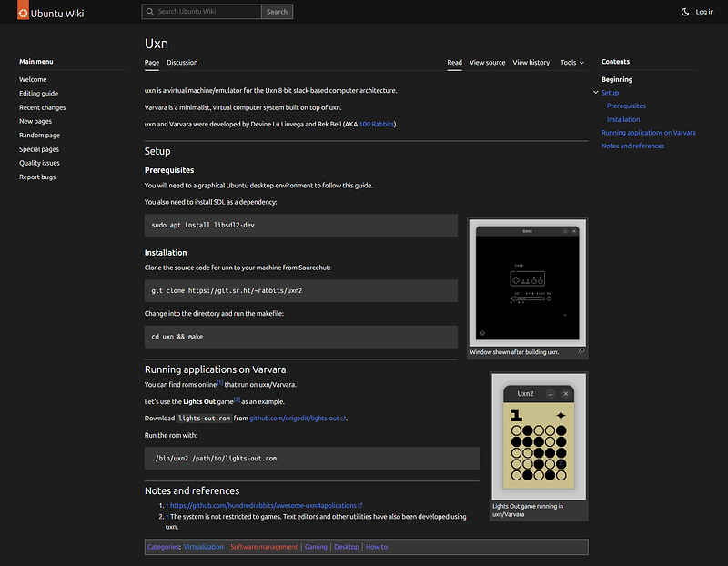Image resolution: width=728 pixels, height=566 pixels.
Task: Collapse the Setup section chevron in Contents
Action: [596, 93]
